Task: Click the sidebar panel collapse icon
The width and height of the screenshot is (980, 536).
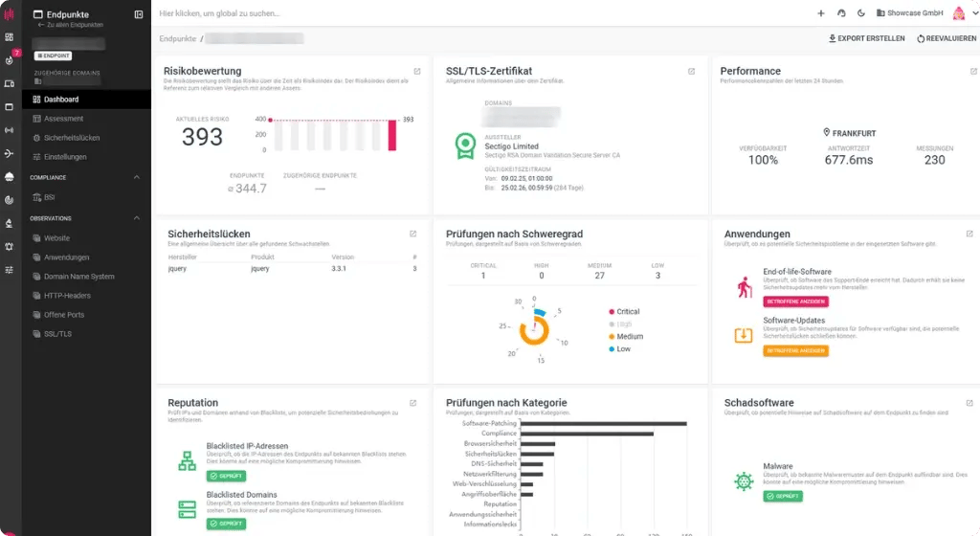Action: click(x=139, y=14)
